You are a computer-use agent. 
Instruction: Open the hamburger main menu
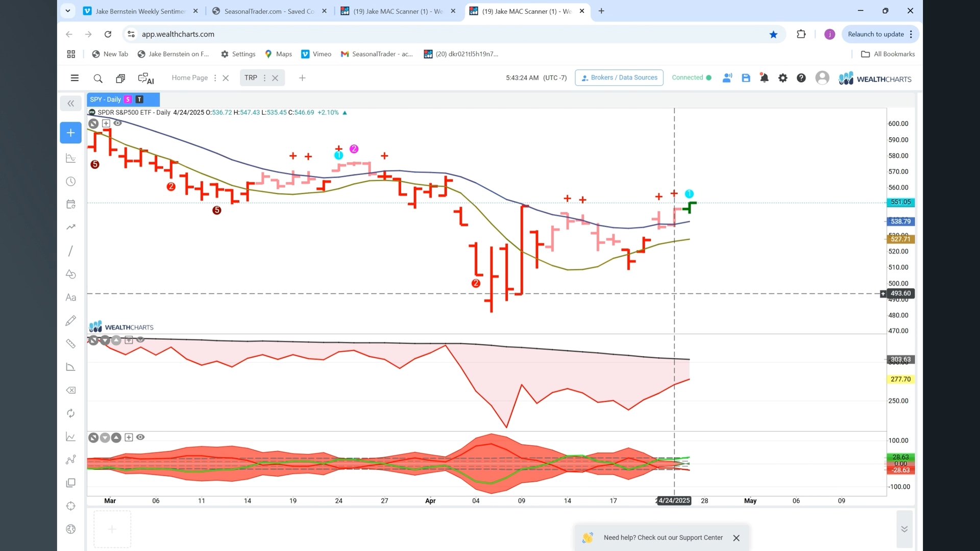click(x=75, y=78)
